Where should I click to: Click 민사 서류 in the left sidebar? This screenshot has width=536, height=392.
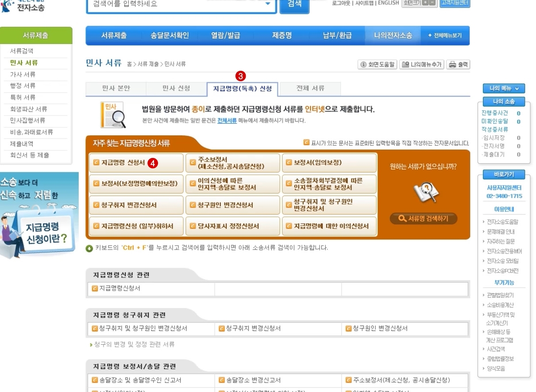tap(24, 63)
